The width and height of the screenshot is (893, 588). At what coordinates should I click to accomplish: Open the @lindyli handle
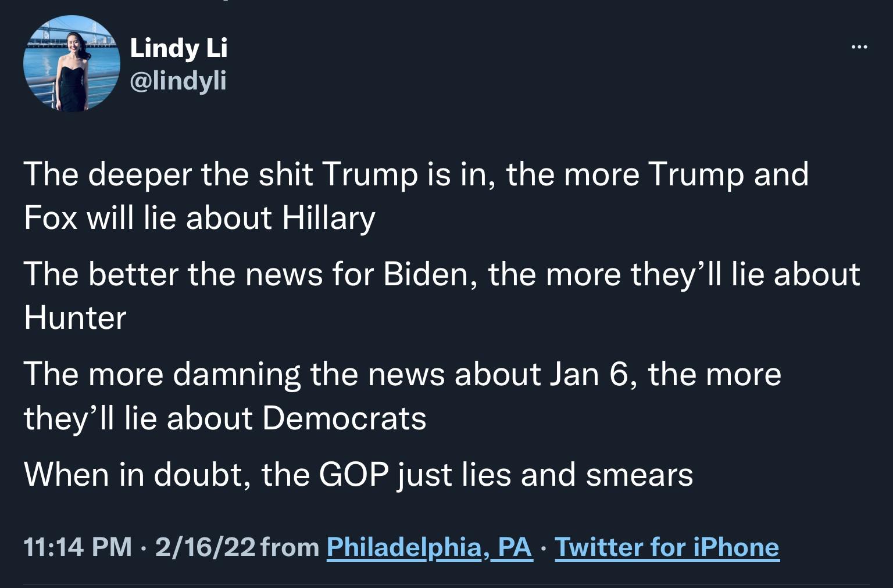pos(178,81)
